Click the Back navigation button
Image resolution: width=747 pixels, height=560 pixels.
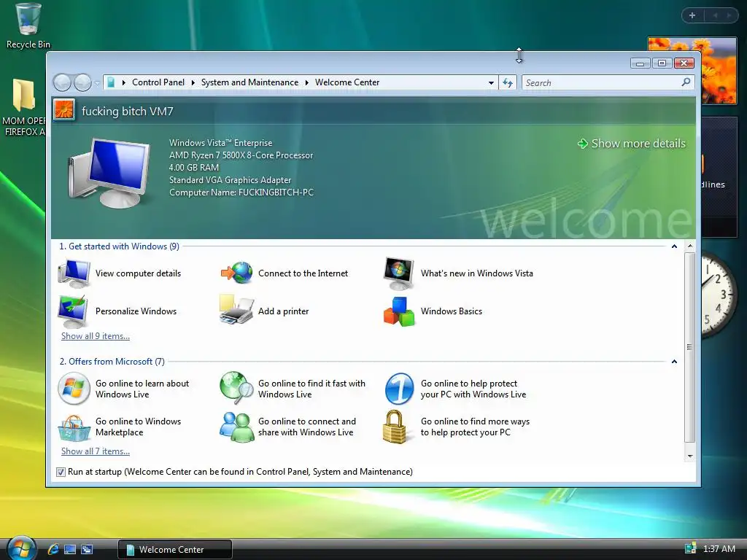pyautogui.click(x=63, y=83)
